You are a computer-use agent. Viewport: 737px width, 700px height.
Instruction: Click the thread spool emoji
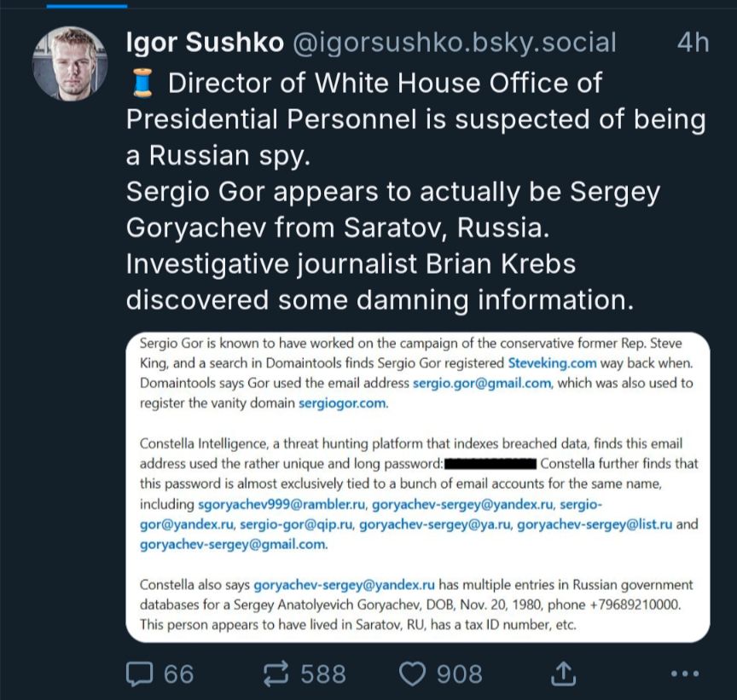pyautogui.click(x=143, y=83)
